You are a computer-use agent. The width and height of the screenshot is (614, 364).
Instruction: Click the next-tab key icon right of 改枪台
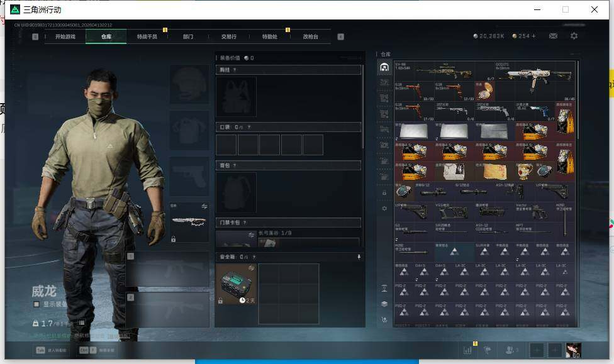point(341,37)
